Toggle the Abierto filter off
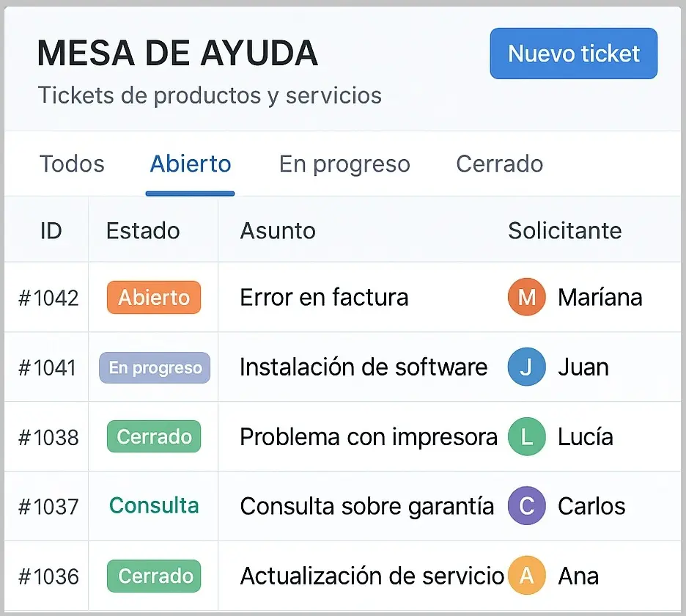 [191, 164]
